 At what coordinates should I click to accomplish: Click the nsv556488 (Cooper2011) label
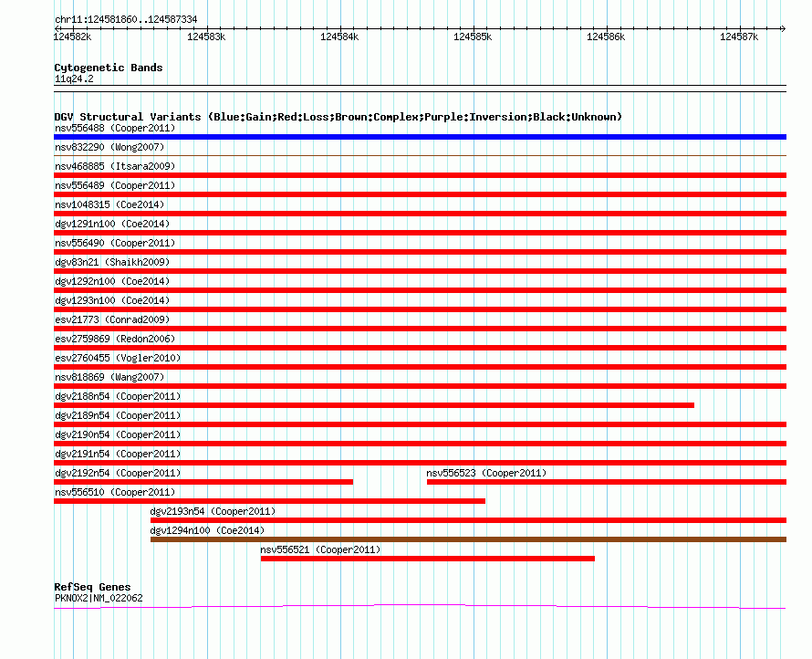[x=115, y=128]
